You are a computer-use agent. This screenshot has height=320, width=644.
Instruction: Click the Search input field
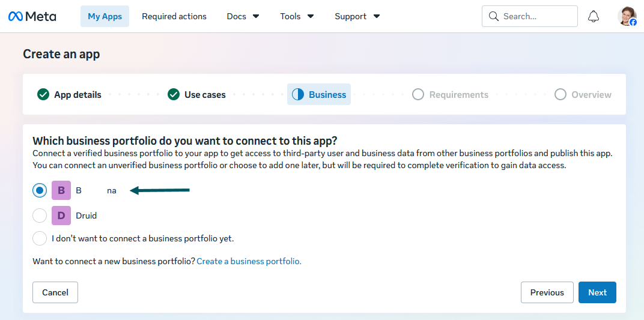530,16
